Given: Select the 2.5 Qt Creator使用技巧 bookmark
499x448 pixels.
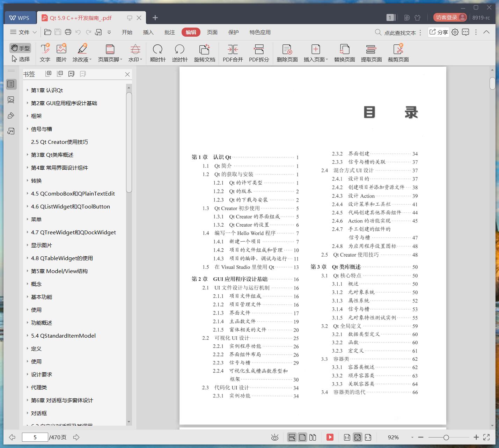Looking at the screenshot, I should (x=59, y=142).
